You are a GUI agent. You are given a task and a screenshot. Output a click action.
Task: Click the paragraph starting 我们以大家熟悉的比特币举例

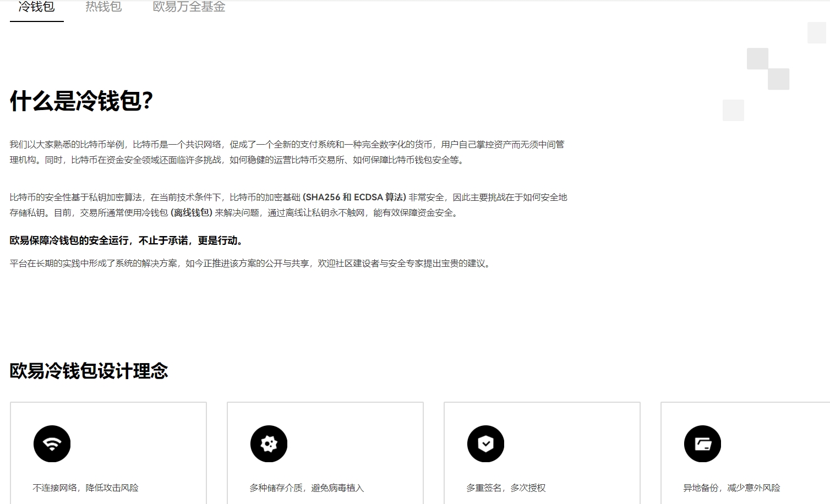(x=287, y=152)
